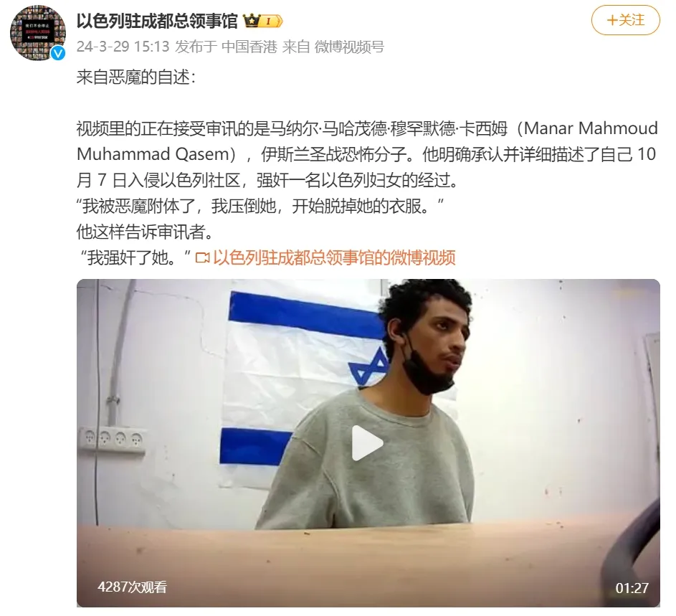
Task: Click the first line 来自恶魔的自述
Action: pos(135,77)
